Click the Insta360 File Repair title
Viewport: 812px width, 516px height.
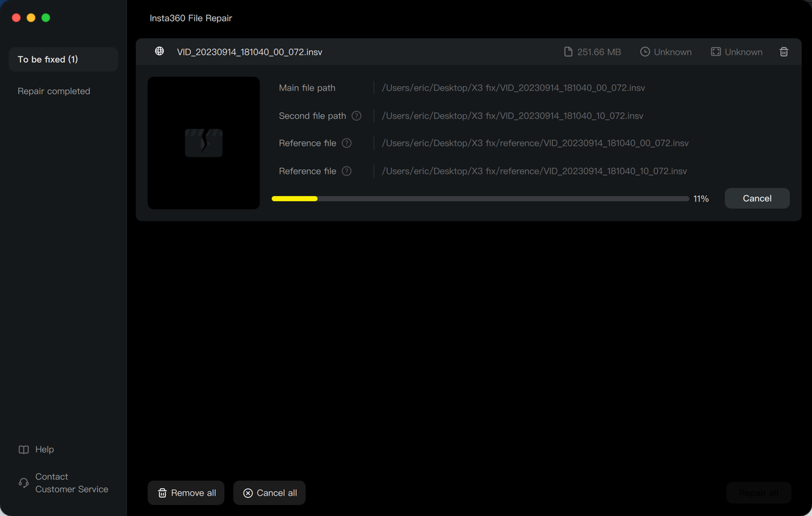tap(191, 18)
